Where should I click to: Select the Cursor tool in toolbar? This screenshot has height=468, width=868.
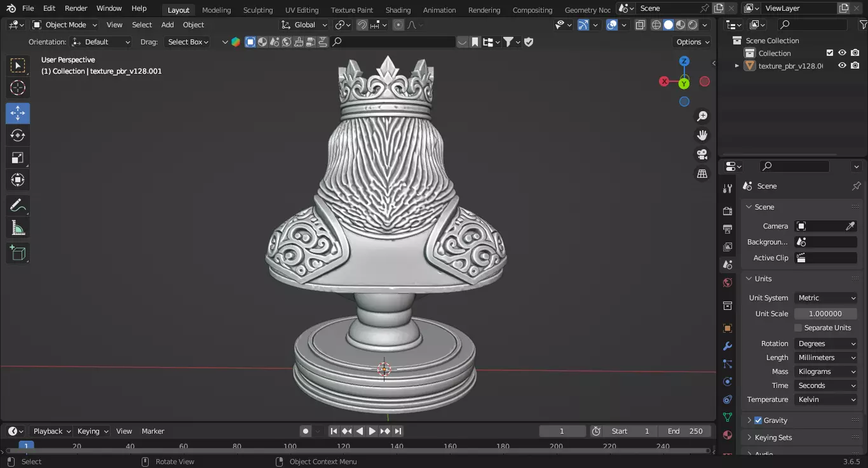point(18,88)
